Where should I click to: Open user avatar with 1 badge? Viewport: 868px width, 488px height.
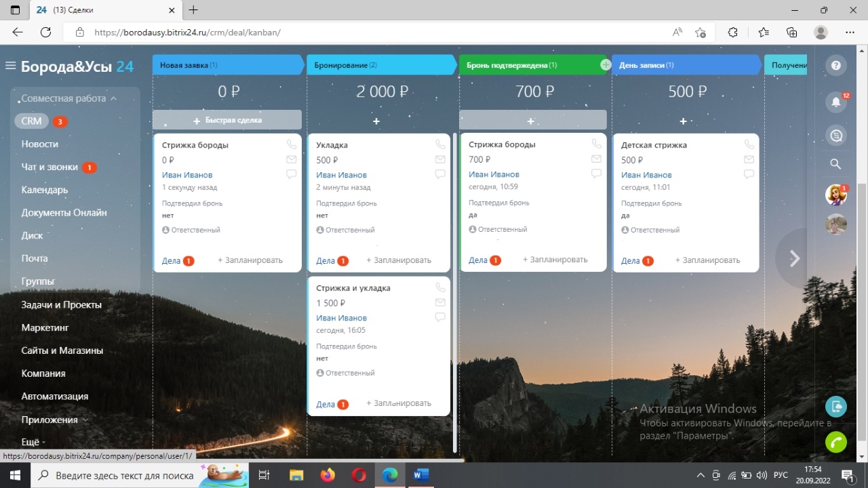coord(836,195)
